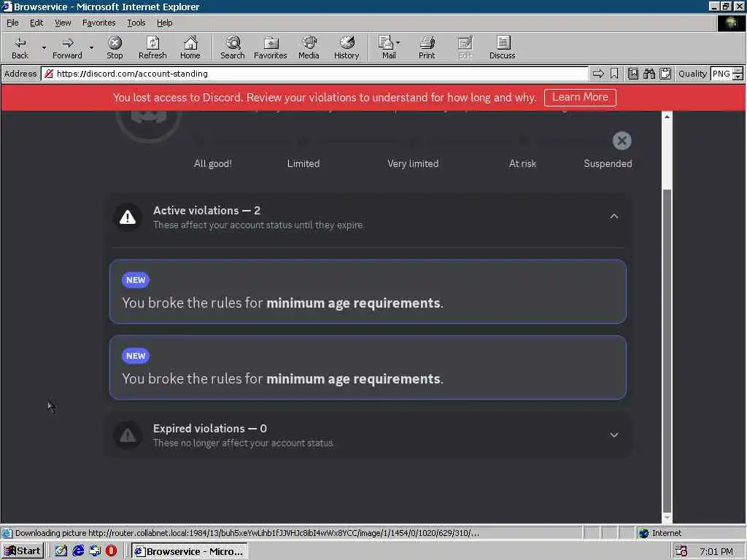Screen dimensions: 747x560
Task: Open the second minimum age requirements violation
Action: point(368,367)
